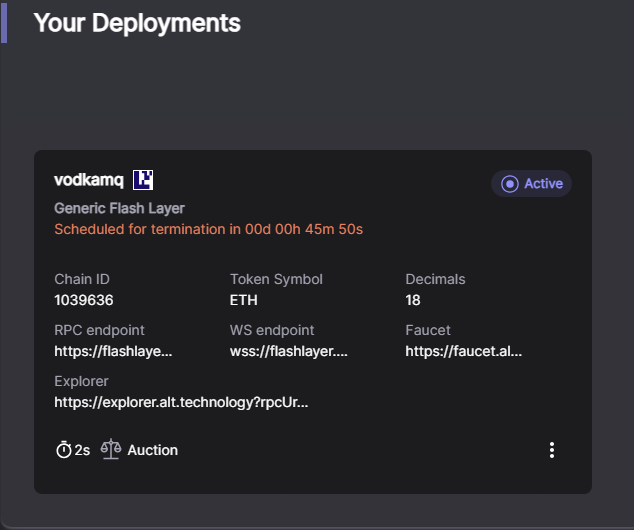Viewport: 634px width, 530px height.
Task: Click the Generic Flash Layer subtitle
Action: coord(119,208)
